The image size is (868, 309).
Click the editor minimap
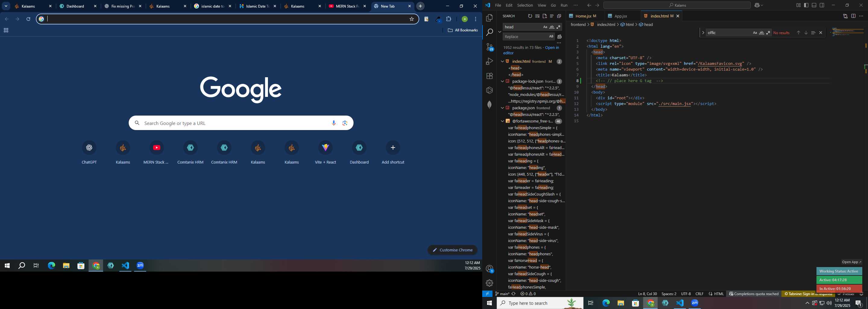point(848,32)
